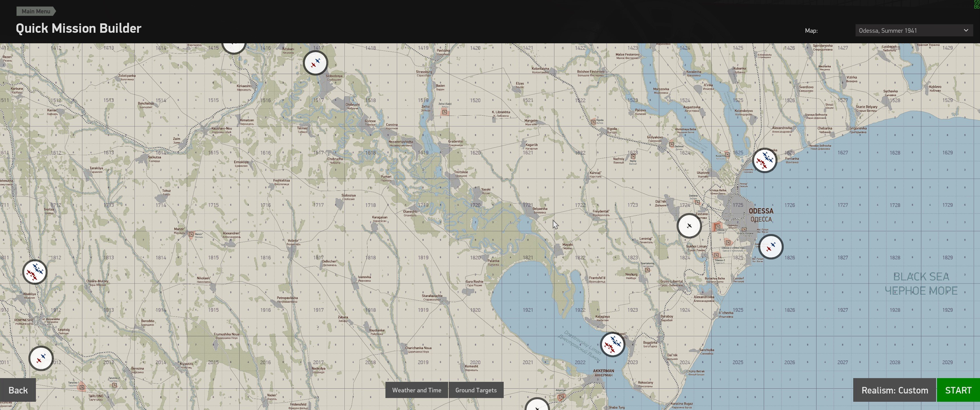Select the duel mission marker near Slobodzeya
Screen dimensions: 980x410
(x=315, y=63)
